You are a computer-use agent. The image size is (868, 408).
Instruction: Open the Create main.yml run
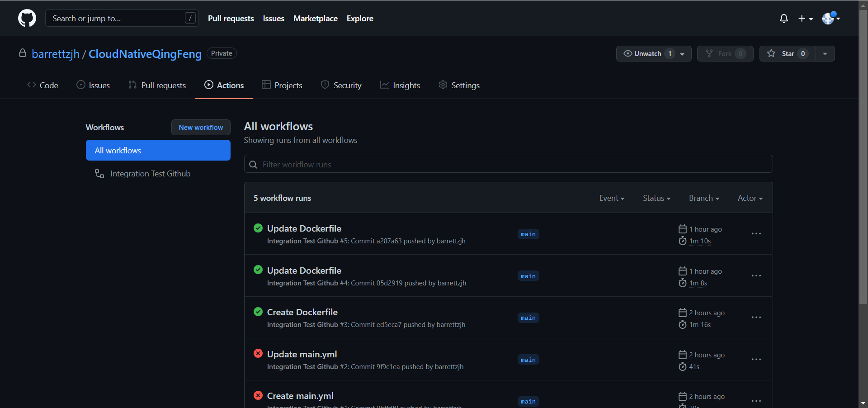(300, 396)
